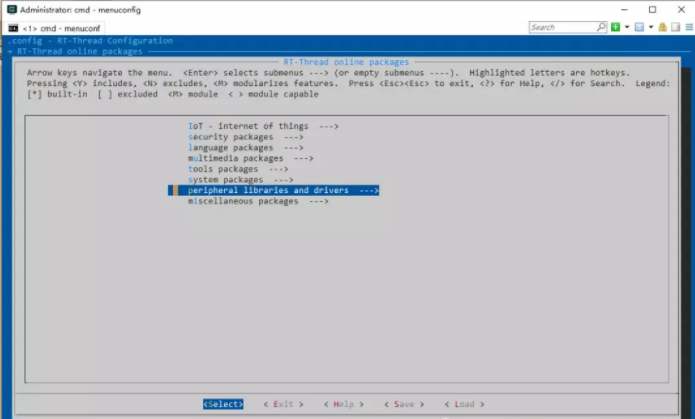Screen dimensions: 695x419
Task: Open 'tools packages' submenu
Action: [238, 169]
